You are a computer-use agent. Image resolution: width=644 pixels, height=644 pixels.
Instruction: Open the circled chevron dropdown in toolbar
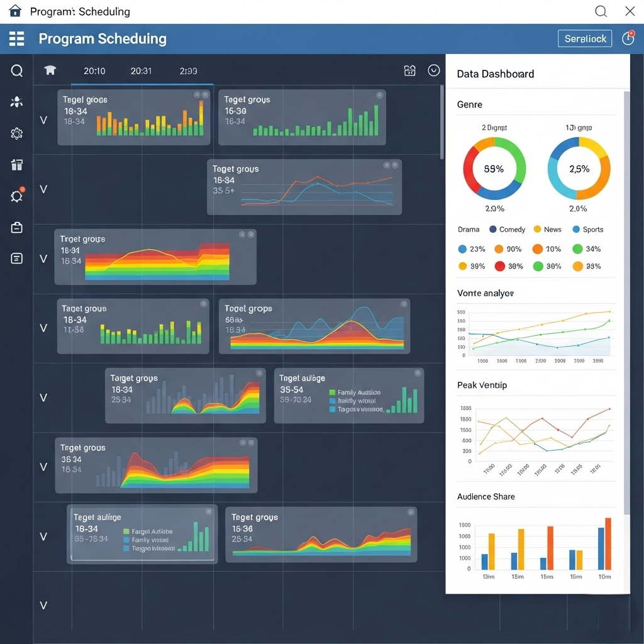coord(434,70)
